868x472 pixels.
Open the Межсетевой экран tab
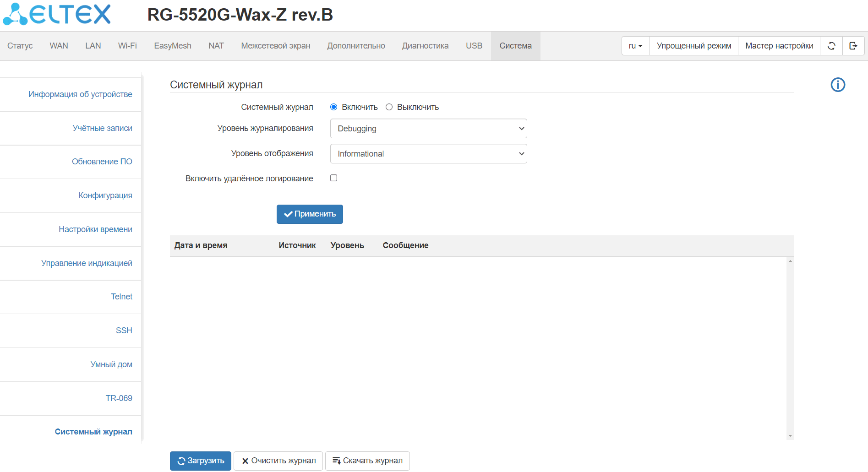tap(276, 46)
